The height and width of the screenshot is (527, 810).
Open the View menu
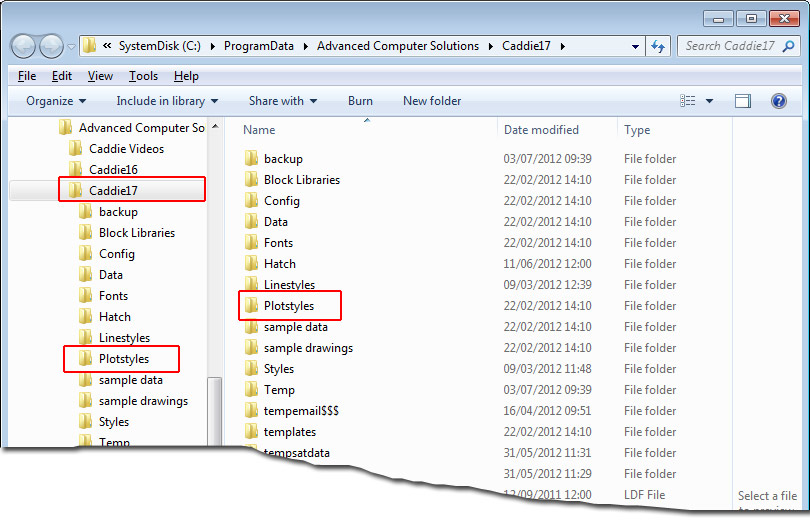tap(100, 76)
